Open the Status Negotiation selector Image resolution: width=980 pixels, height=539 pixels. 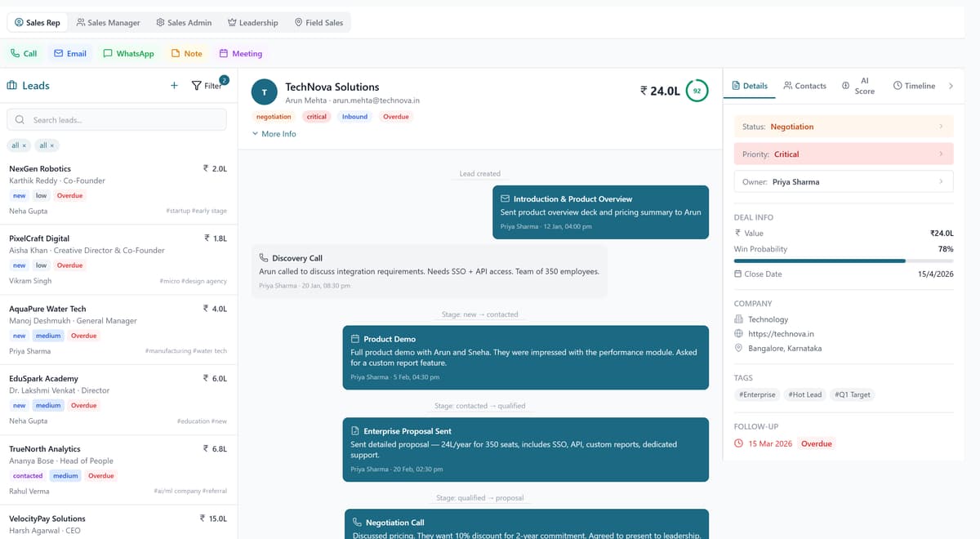(844, 127)
